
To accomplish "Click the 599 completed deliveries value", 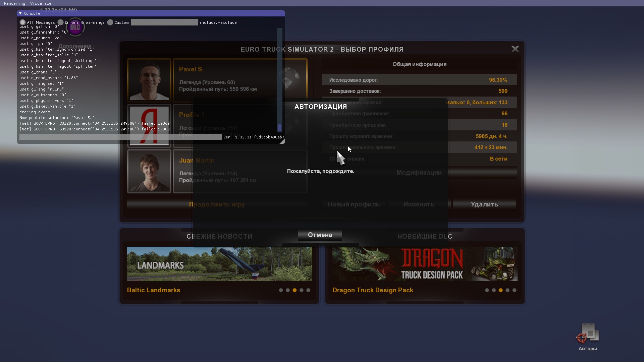I will (x=503, y=91).
